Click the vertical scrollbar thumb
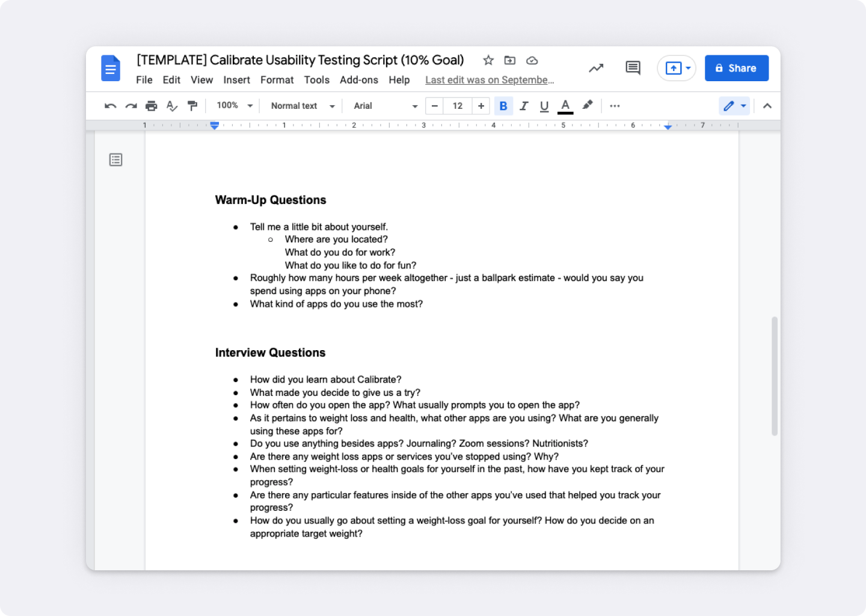The height and width of the screenshot is (616, 866). tap(775, 376)
